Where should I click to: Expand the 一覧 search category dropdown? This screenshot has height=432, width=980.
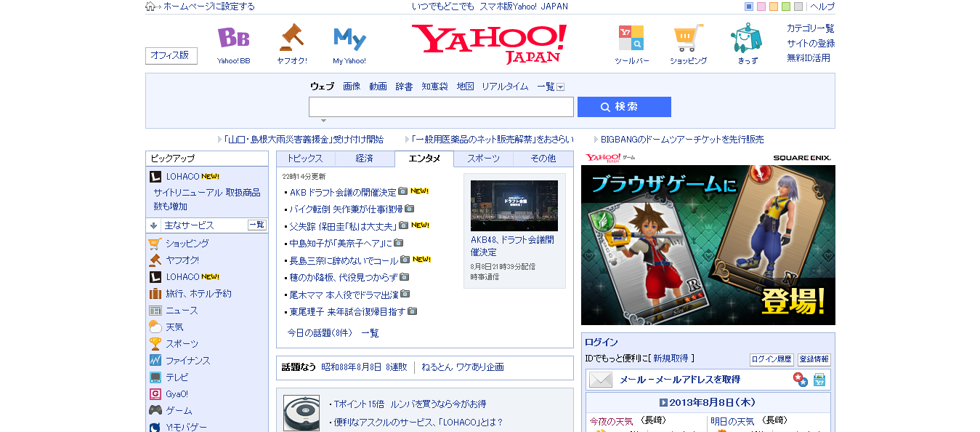pyautogui.click(x=560, y=87)
